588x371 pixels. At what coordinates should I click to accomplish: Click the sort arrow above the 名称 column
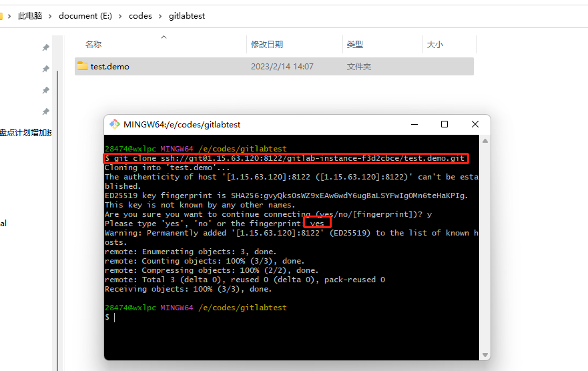[164, 37]
